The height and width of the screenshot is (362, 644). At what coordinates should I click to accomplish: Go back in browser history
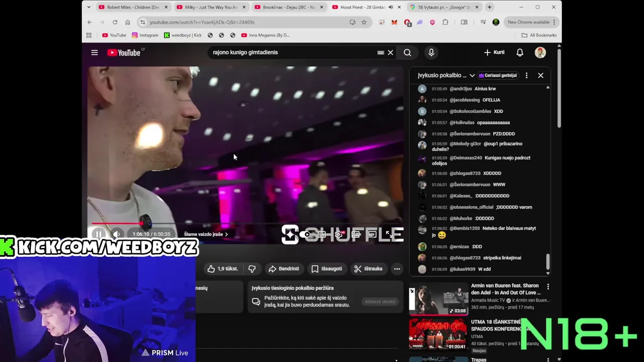pyautogui.click(x=90, y=22)
